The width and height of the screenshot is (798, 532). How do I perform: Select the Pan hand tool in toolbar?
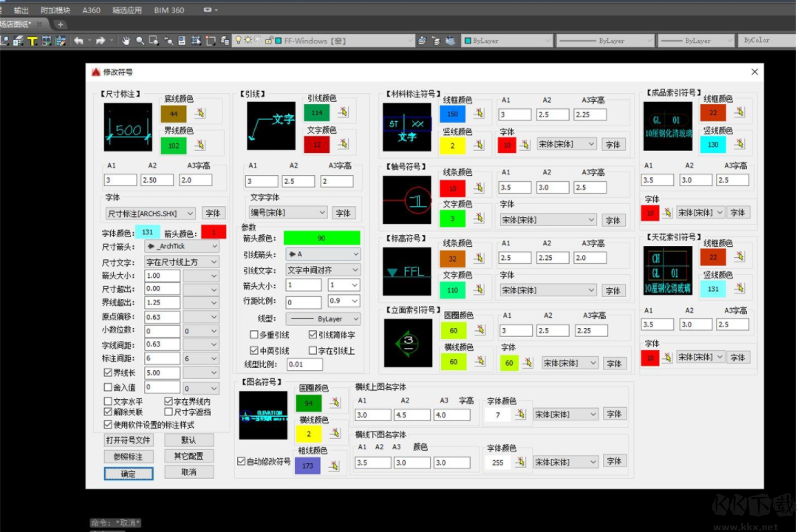click(x=126, y=41)
